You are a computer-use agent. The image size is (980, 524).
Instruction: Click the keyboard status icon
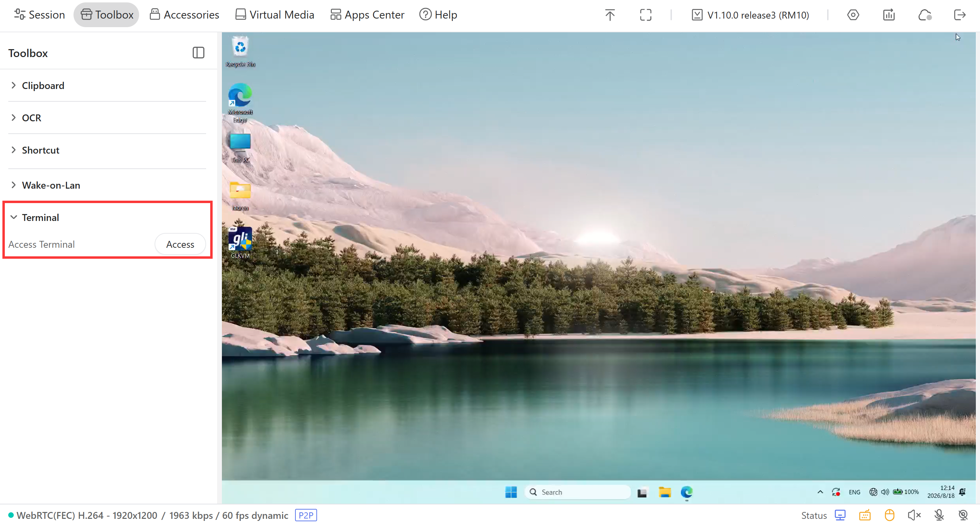click(x=864, y=515)
